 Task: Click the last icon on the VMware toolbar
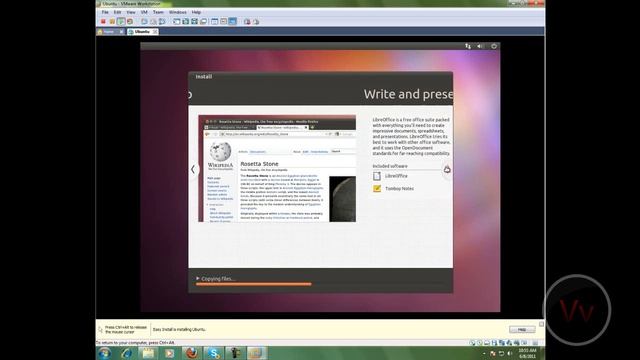tap(256, 22)
